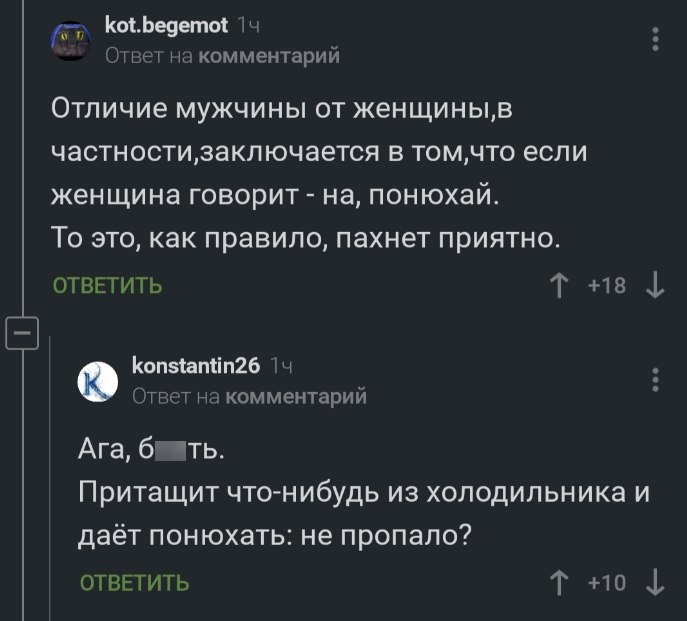Click the 1ч timestamp next to kot.begemot
This screenshot has height=621, width=687.
click(248, 26)
